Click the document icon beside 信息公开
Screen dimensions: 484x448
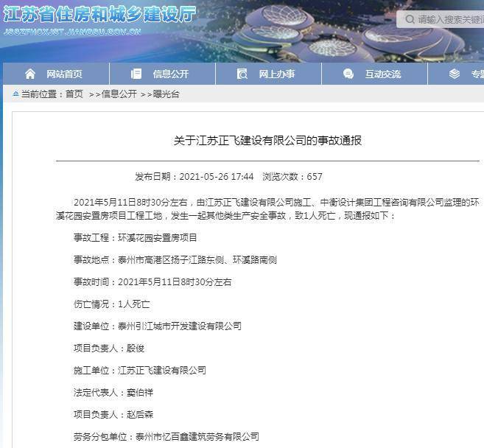click(x=136, y=74)
